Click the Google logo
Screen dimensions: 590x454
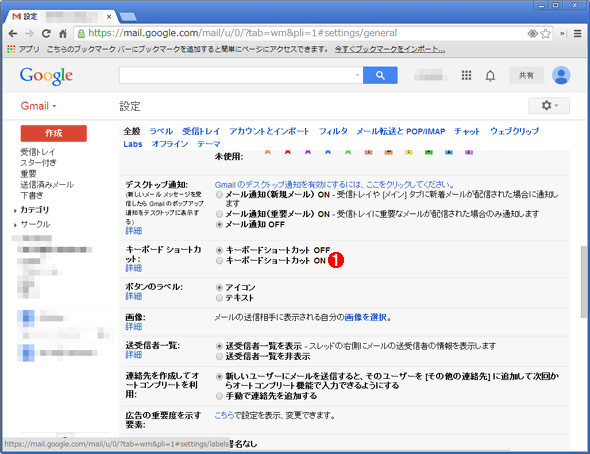pyautogui.click(x=46, y=76)
